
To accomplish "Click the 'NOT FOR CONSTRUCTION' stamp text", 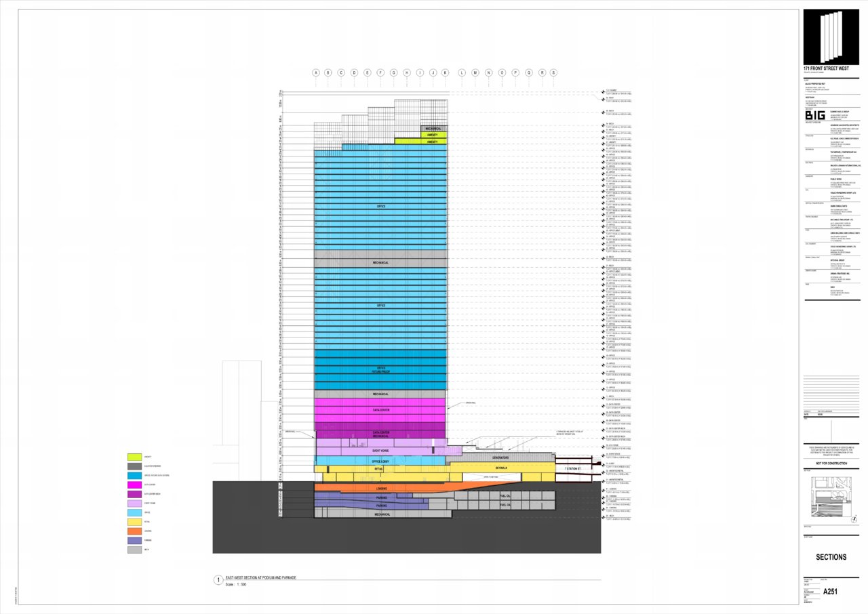I will (x=831, y=463).
